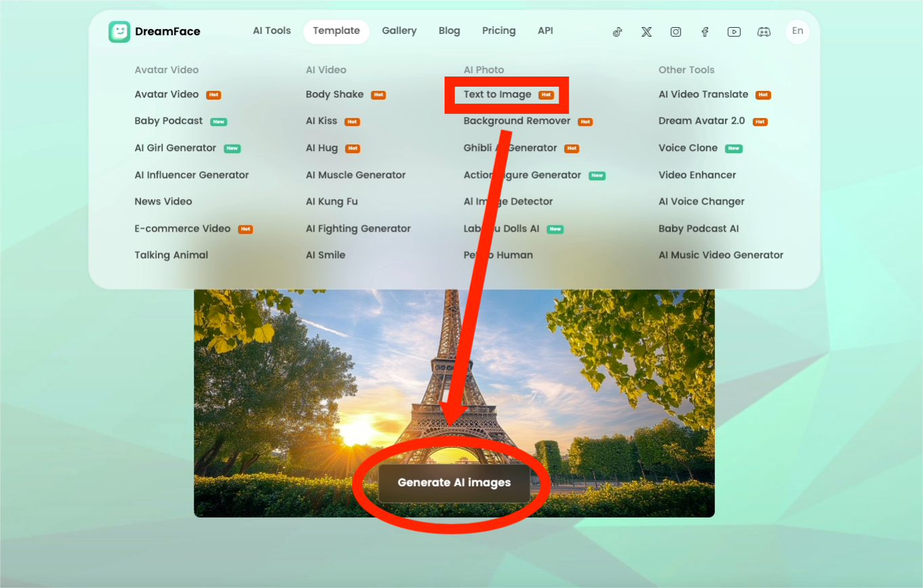Open the Discord social icon
The width and height of the screenshot is (923, 588).
[x=764, y=32]
